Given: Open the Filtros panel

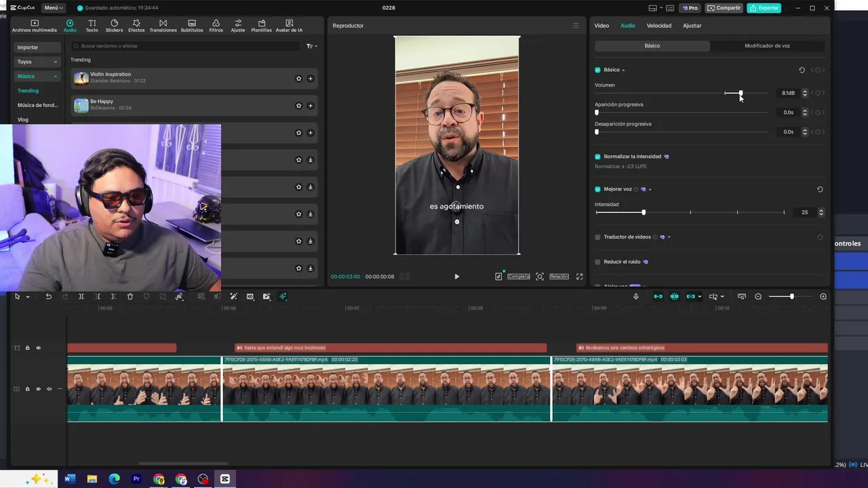Looking at the screenshot, I should coord(216,26).
